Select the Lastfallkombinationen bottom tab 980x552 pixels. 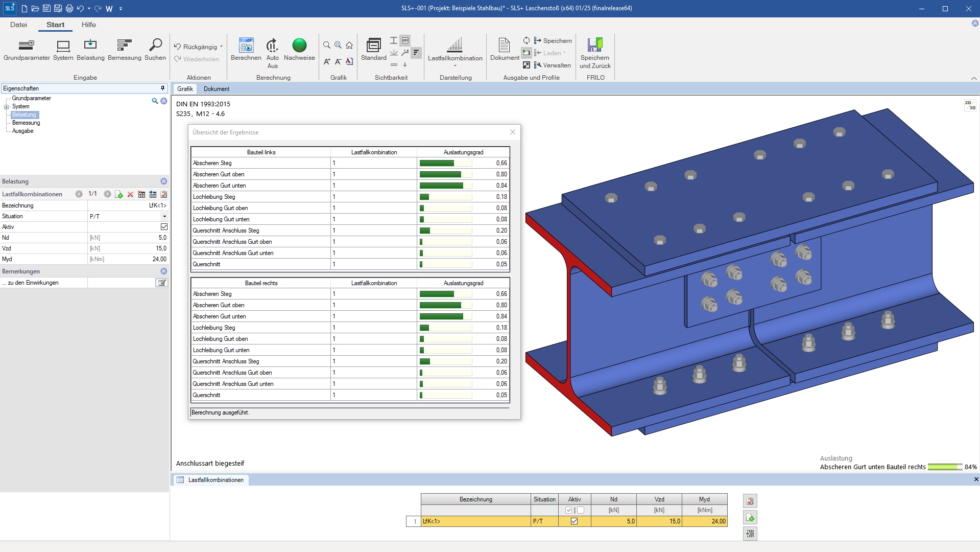[x=210, y=480]
